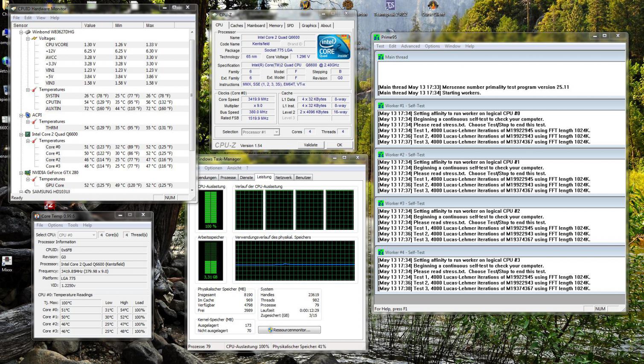Click the Frequency field in Core Temp
644x364 pixels.
coord(103,271)
